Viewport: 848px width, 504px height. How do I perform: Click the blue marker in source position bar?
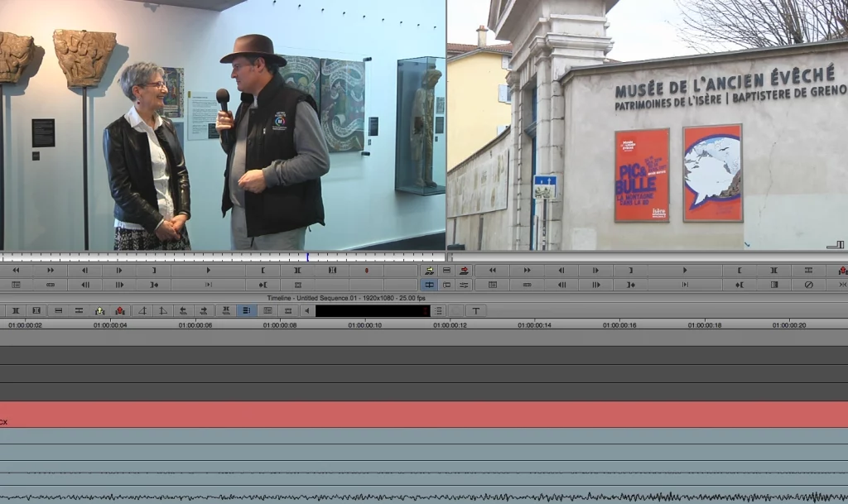coord(307,257)
